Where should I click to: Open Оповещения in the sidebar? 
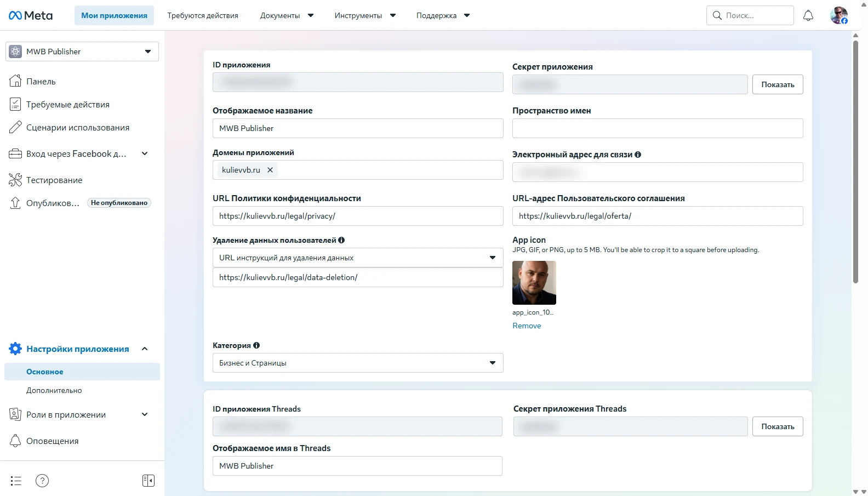click(53, 441)
